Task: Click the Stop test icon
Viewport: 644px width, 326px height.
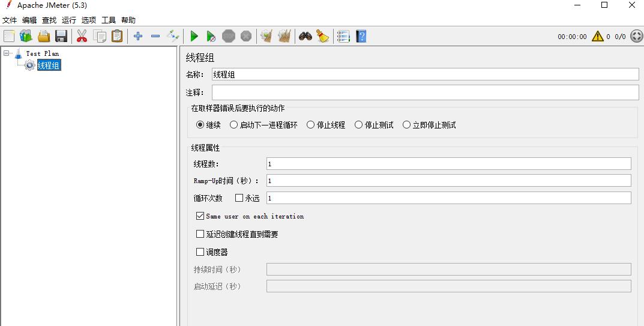Action: click(x=229, y=36)
